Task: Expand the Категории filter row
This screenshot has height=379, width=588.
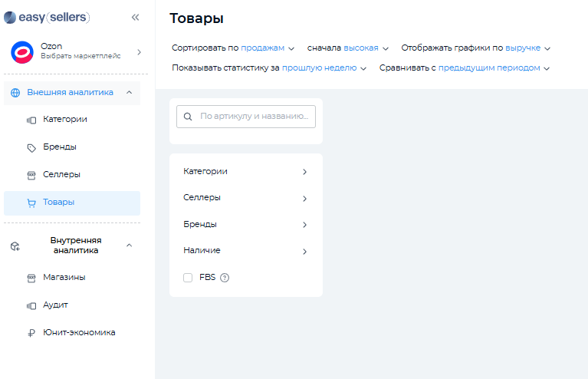Action: (x=245, y=172)
